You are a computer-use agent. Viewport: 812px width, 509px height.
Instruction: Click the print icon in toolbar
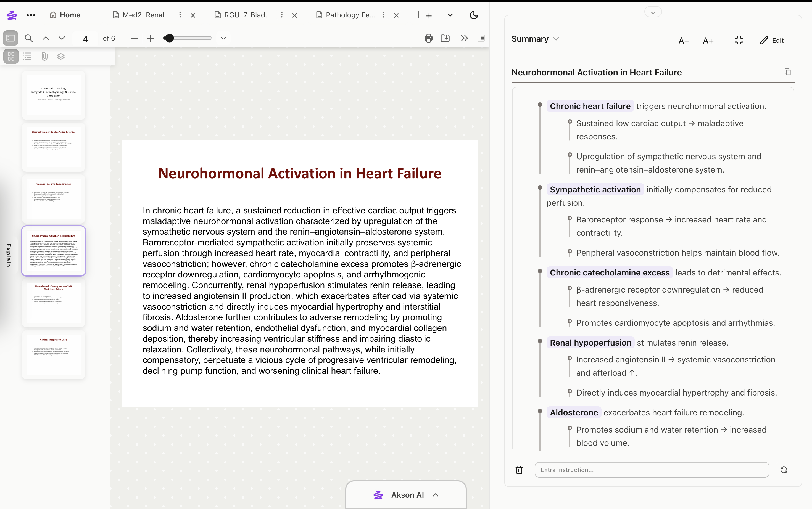point(428,38)
